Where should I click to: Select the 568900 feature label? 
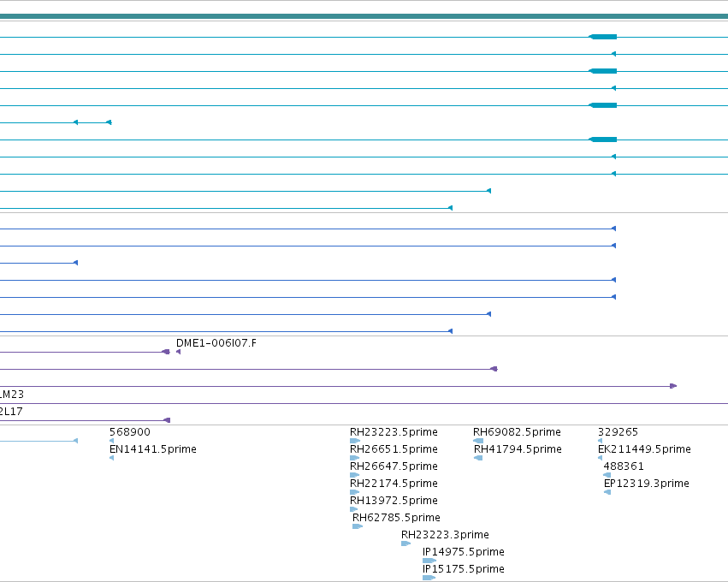point(130,432)
